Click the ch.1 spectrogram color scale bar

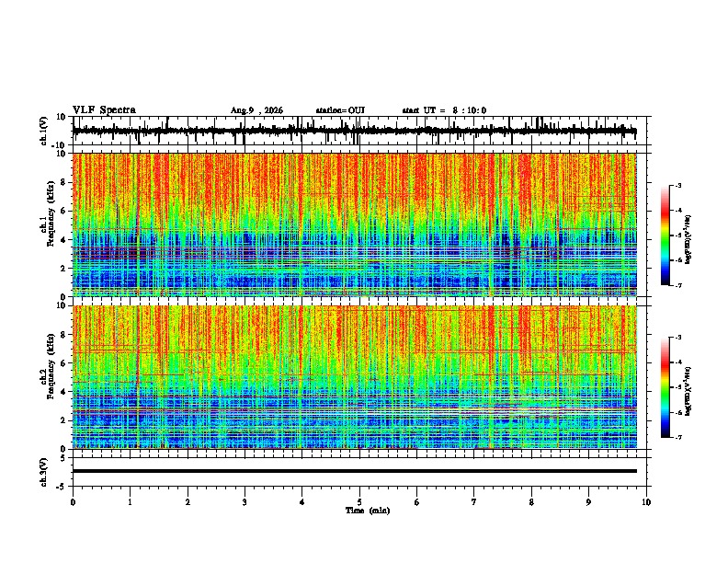coord(665,236)
